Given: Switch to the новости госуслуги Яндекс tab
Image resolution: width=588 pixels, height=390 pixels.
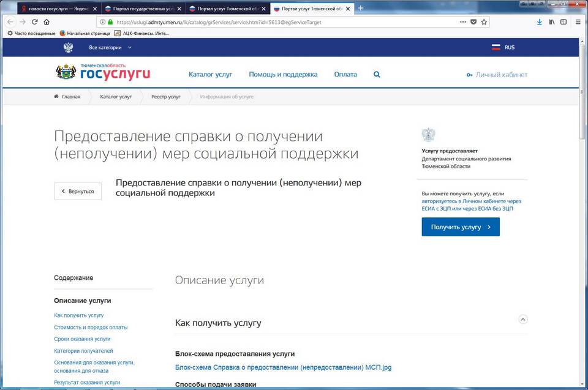Looking at the screenshot, I should pyautogui.click(x=55, y=9).
